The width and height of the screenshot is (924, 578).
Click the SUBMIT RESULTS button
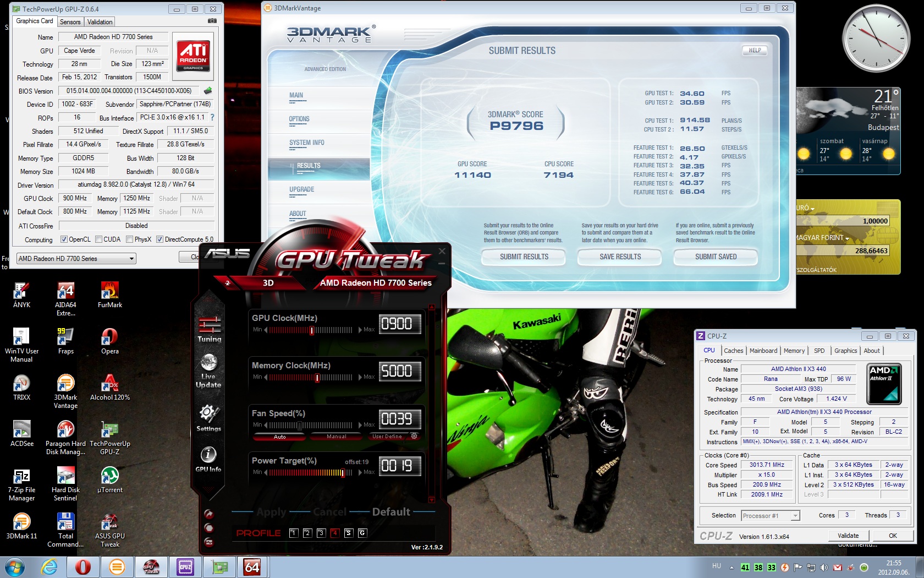(x=524, y=257)
